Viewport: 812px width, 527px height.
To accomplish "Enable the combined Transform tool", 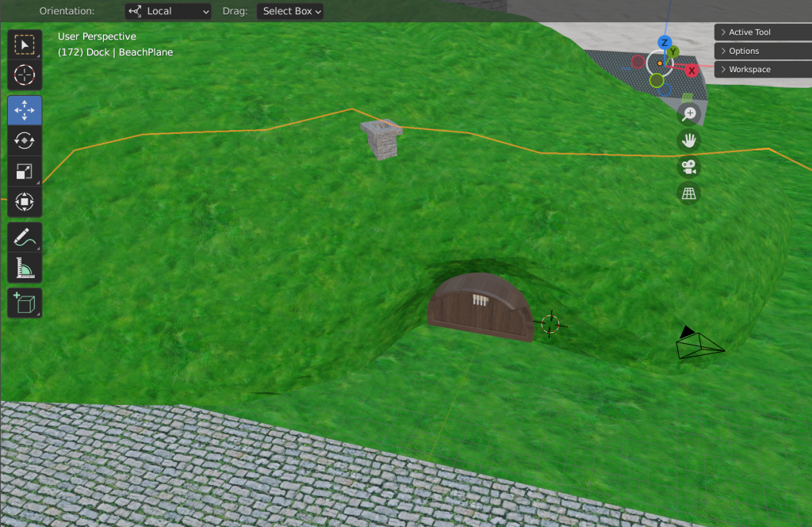I will [25, 202].
